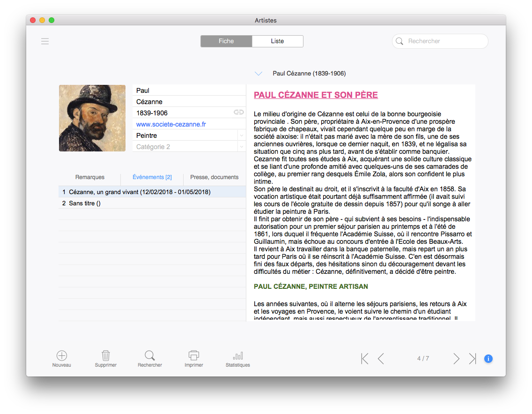Click the Supprimer trash icon
532x414 pixels.
pyautogui.click(x=106, y=355)
